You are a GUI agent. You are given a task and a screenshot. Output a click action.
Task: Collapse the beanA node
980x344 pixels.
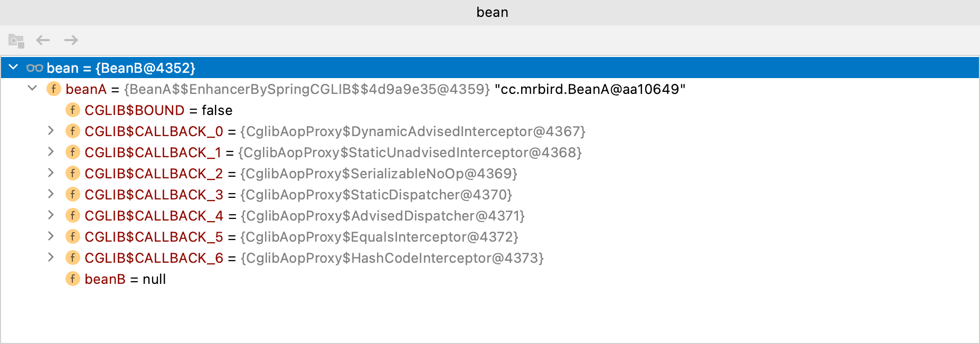pyautogui.click(x=33, y=88)
